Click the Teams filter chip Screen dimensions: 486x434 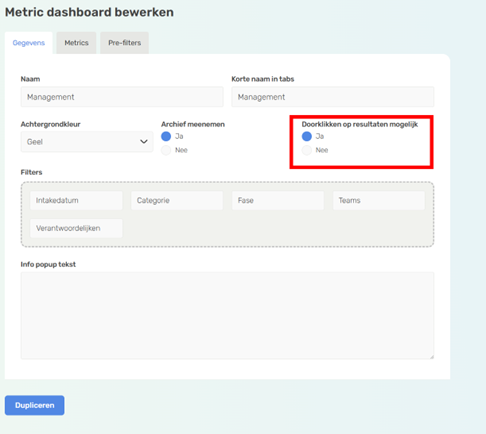[x=379, y=200]
